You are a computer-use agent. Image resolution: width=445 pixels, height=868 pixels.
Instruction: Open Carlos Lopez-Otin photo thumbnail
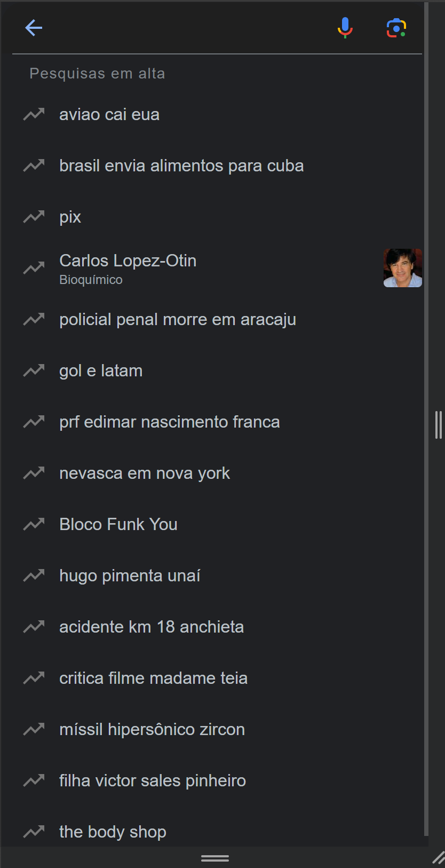pos(402,268)
